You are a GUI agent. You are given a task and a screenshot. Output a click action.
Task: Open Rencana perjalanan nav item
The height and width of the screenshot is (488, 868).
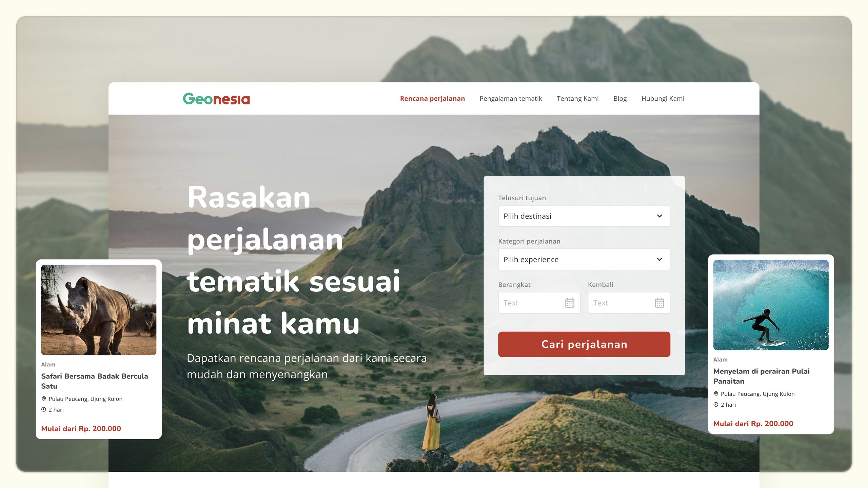(x=432, y=99)
